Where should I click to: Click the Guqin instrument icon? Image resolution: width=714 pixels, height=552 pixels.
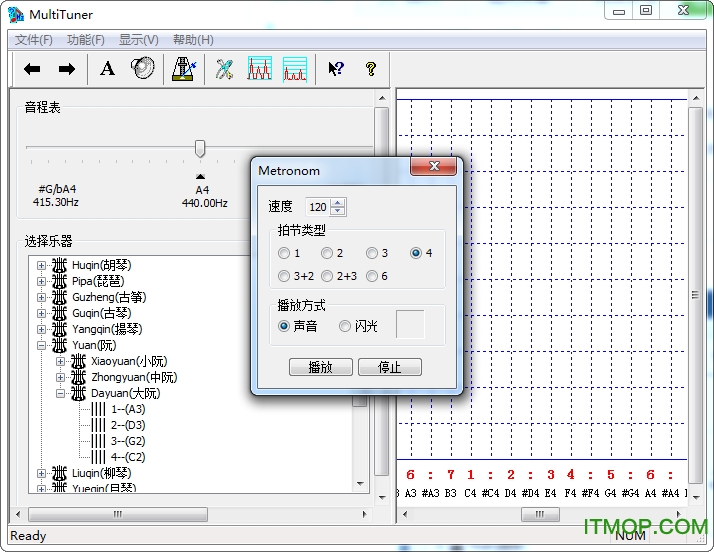[59, 313]
